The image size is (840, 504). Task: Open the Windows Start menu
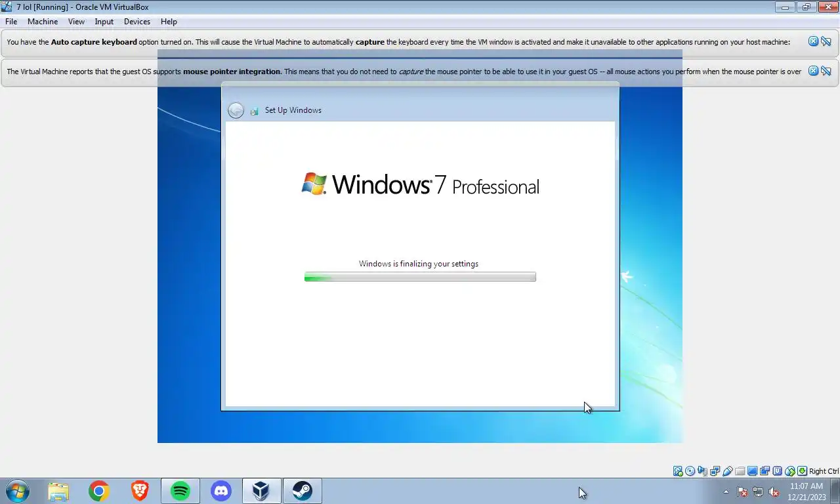coord(18,491)
